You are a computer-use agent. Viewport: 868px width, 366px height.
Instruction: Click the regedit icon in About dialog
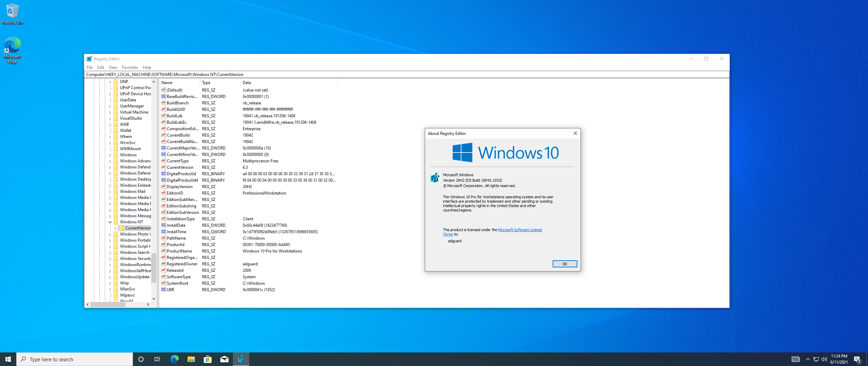(435, 177)
